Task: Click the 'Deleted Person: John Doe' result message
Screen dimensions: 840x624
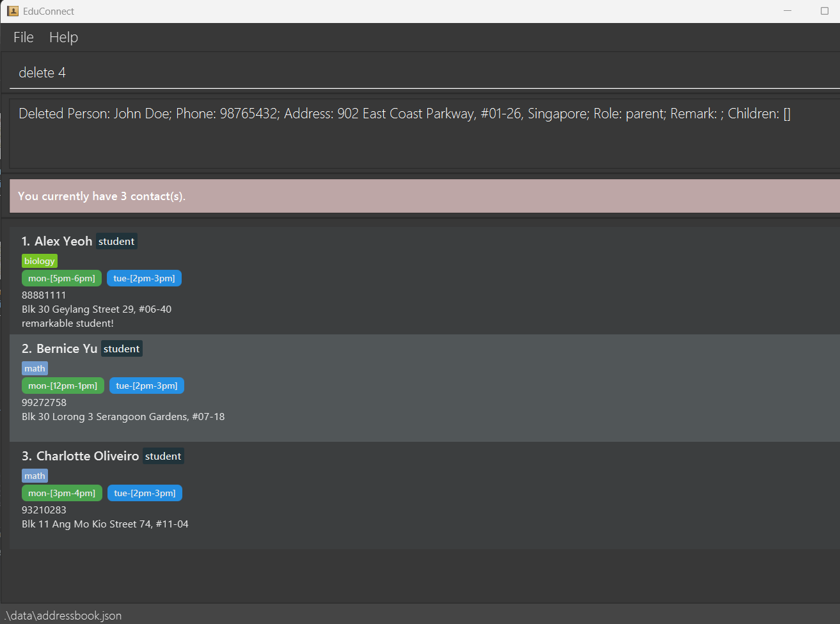Action: tap(404, 114)
